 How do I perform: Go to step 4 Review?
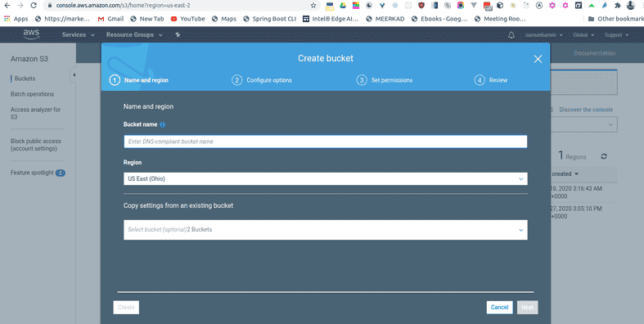coord(491,80)
